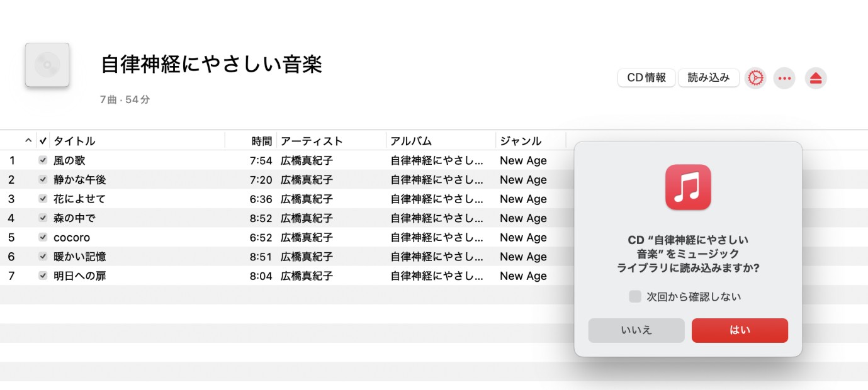Sort by the アーティスト column header

pos(312,141)
